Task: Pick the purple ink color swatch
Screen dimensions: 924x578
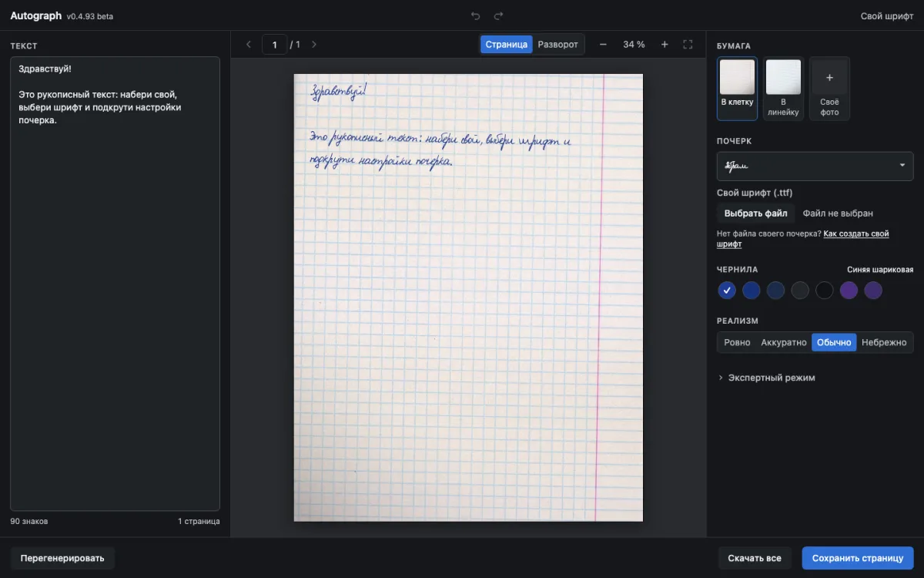Action: (x=849, y=291)
